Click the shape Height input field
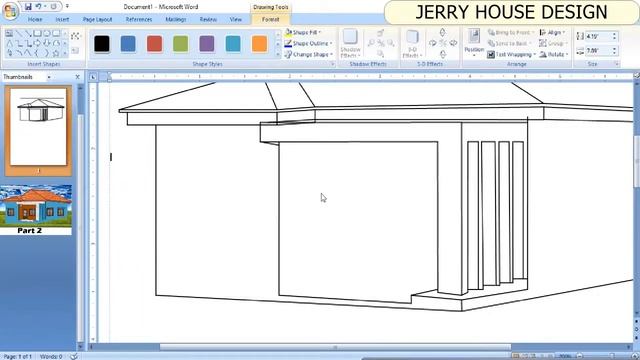Screen dimensions: 640x360 tap(598, 36)
